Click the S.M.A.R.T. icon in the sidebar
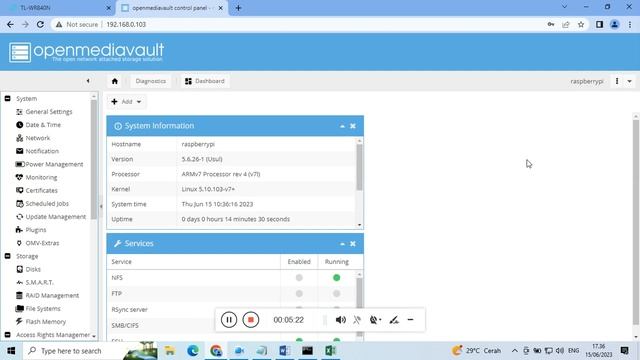 click(19, 282)
